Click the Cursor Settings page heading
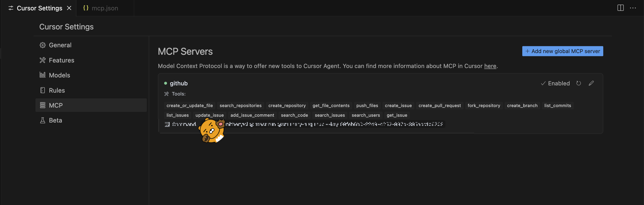The image size is (644, 205). [66, 27]
